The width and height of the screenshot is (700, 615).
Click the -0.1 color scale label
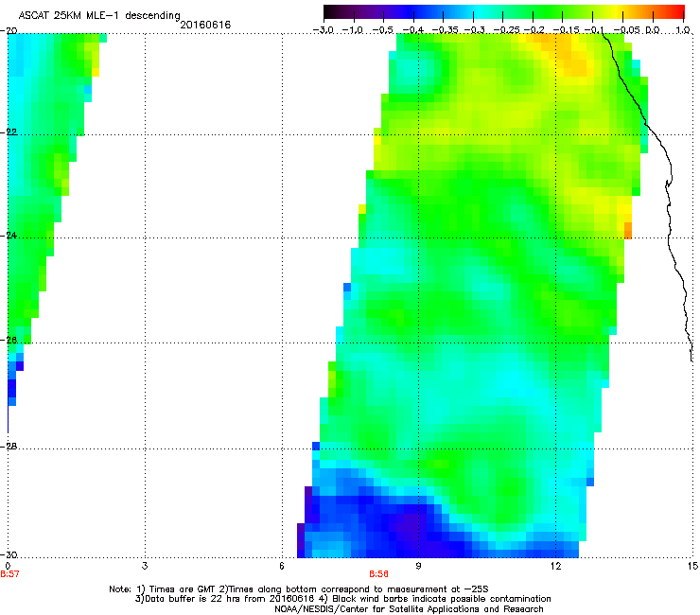[594, 30]
